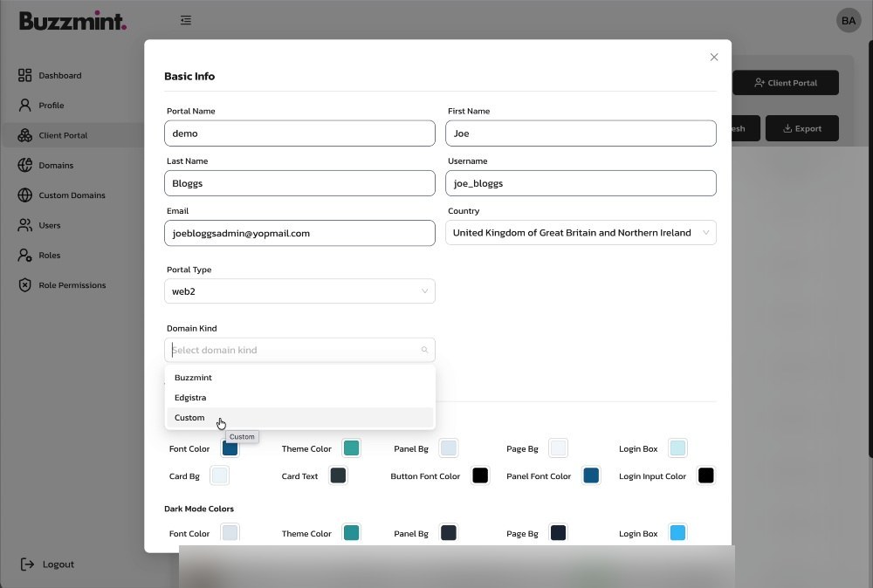Open the Button Font Color swatch
Image resolution: width=873 pixels, height=588 pixels.
pyautogui.click(x=480, y=475)
